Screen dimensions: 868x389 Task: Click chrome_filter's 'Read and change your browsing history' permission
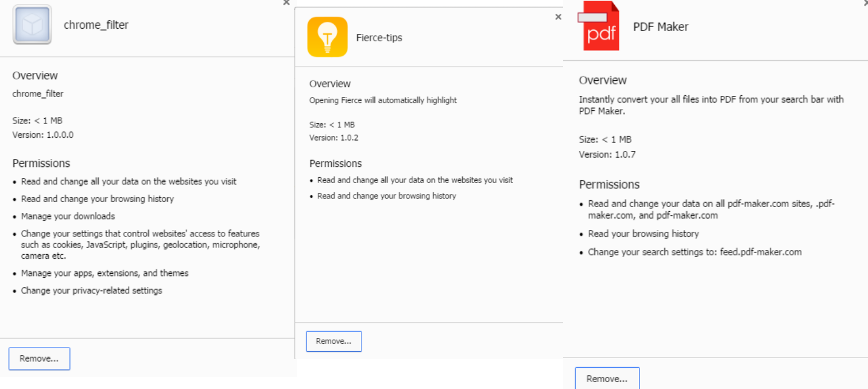[98, 199]
